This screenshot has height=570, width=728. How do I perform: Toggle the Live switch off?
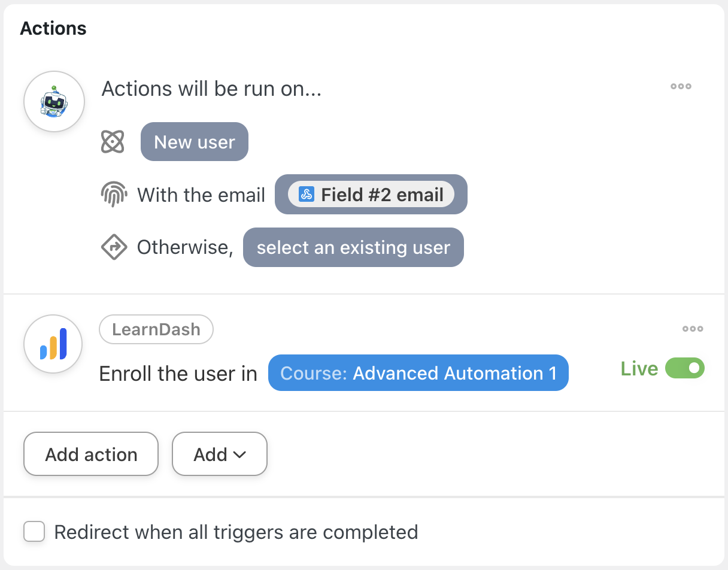[x=685, y=369]
